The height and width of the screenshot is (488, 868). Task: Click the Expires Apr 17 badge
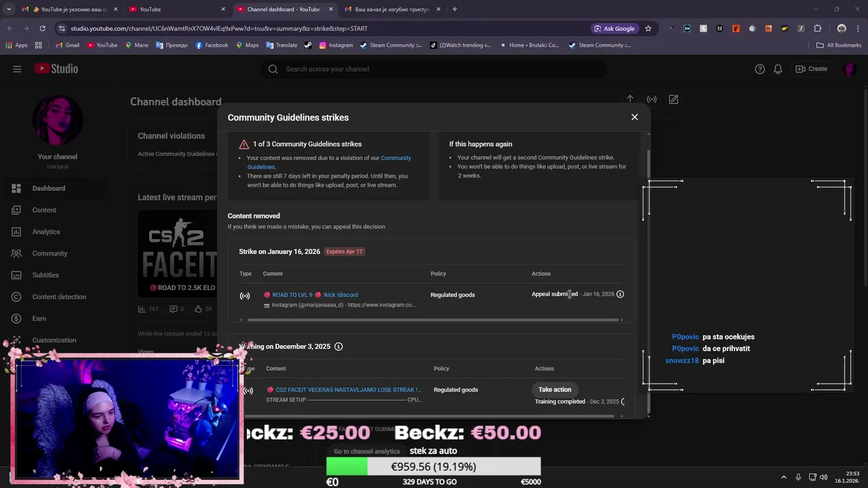344,251
